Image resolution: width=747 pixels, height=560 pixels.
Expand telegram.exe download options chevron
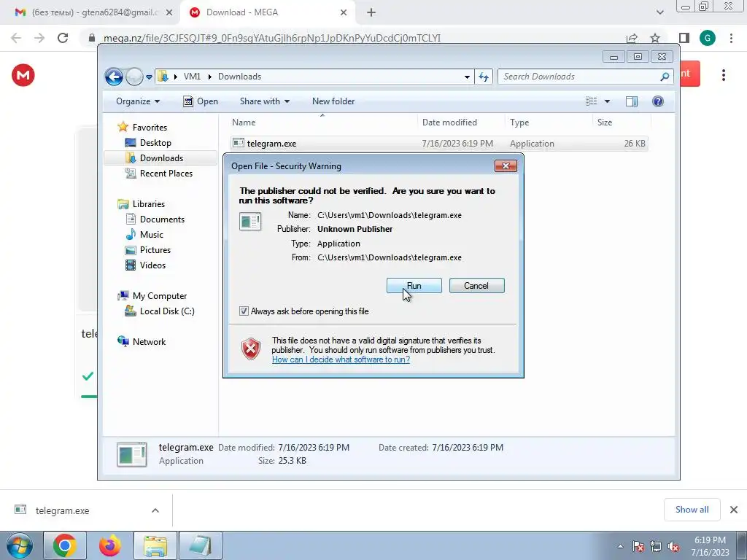click(x=155, y=510)
